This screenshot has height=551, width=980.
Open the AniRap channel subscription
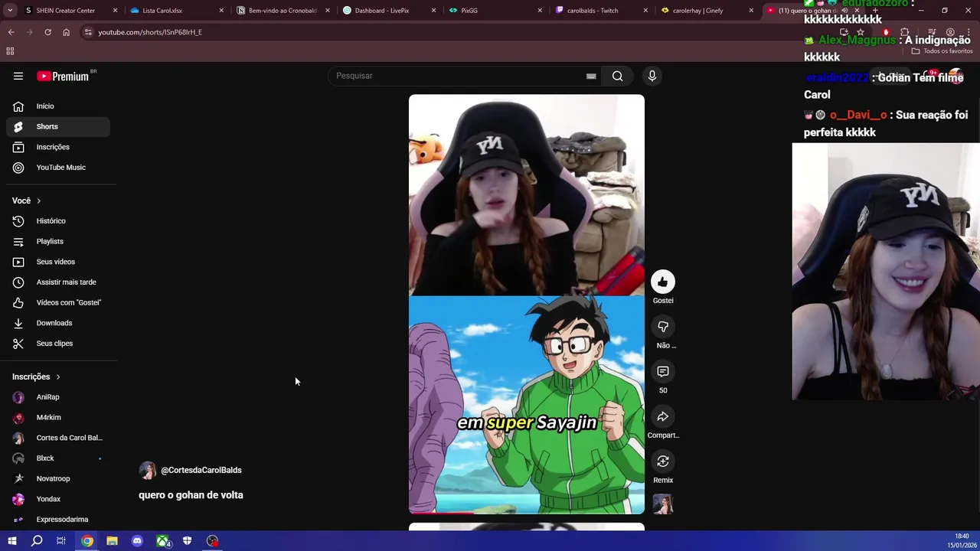tap(58, 397)
